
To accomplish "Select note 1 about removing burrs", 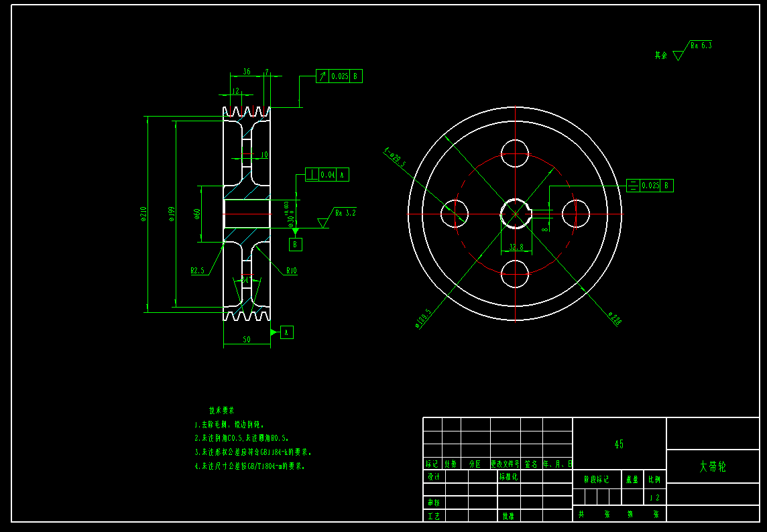I will [x=229, y=424].
